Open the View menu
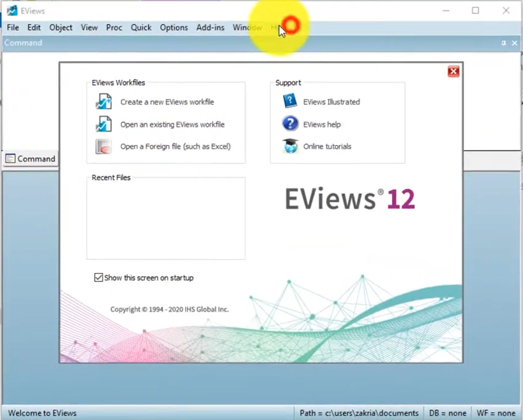The height and width of the screenshot is (420, 523). click(89, 28)
